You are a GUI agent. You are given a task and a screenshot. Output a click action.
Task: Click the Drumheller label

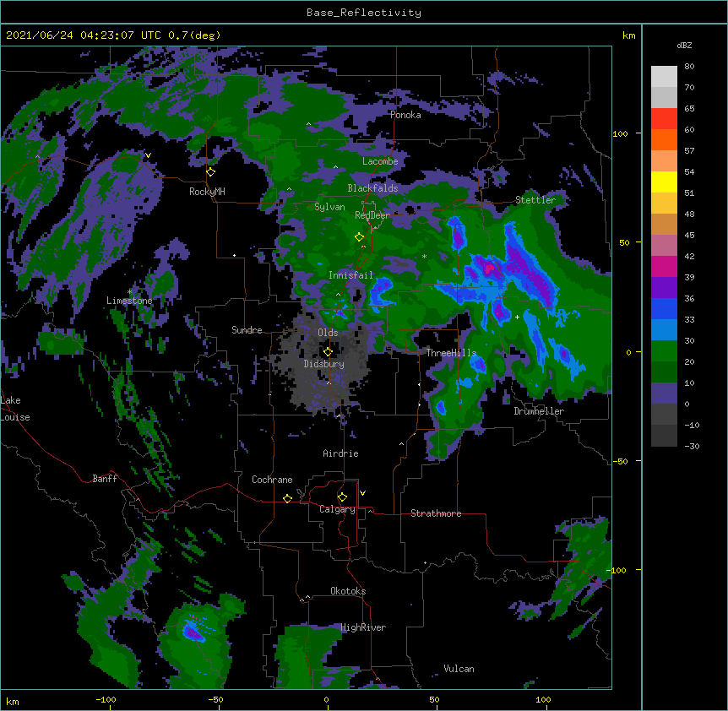pos(539,411)
